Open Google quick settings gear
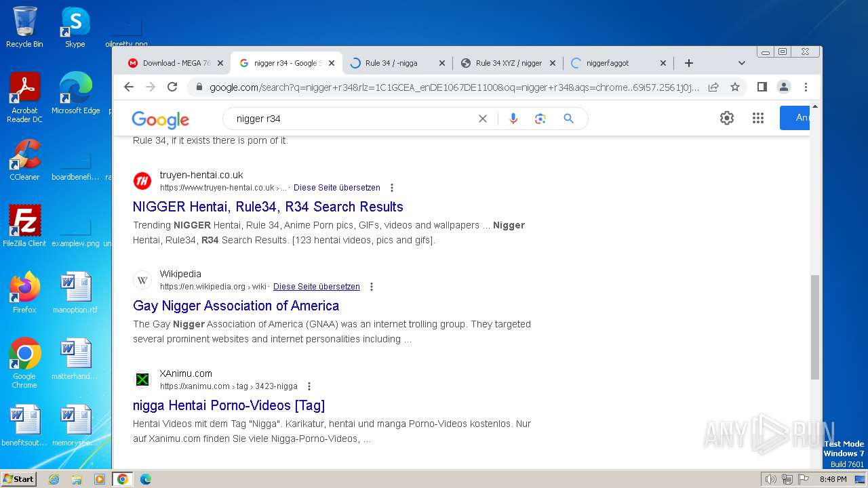 tap(727, 118)
